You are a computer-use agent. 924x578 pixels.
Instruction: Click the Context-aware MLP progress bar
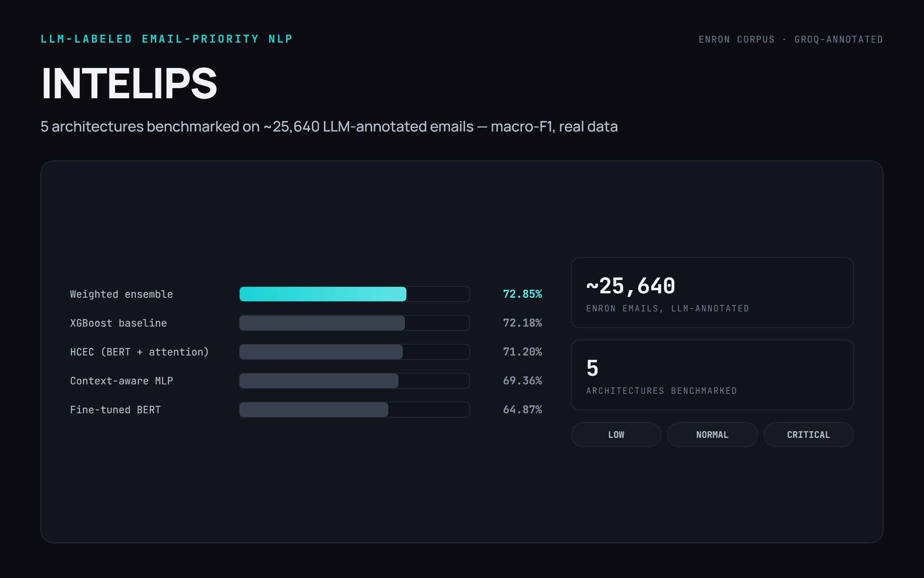click(x=354, y=381)
